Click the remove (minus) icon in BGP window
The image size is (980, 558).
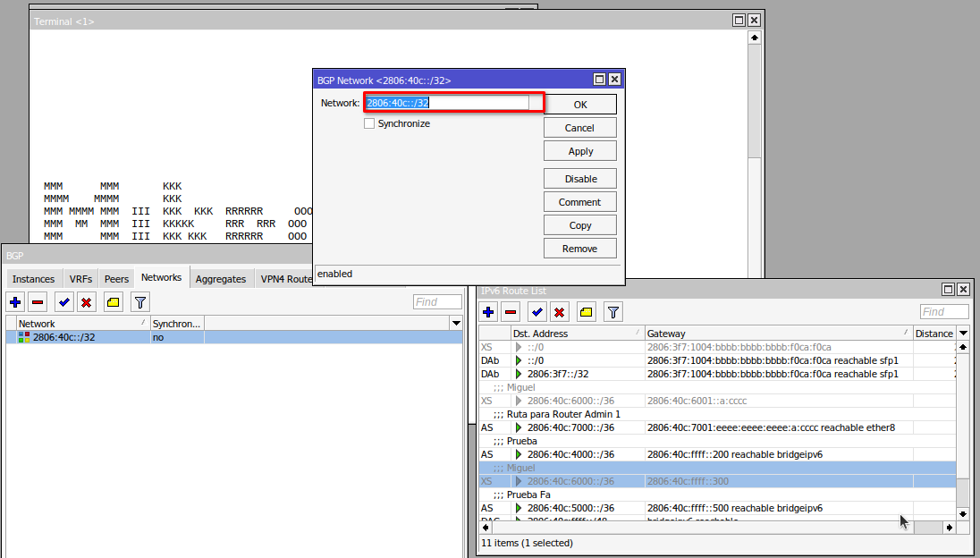(x=38, y=302)
